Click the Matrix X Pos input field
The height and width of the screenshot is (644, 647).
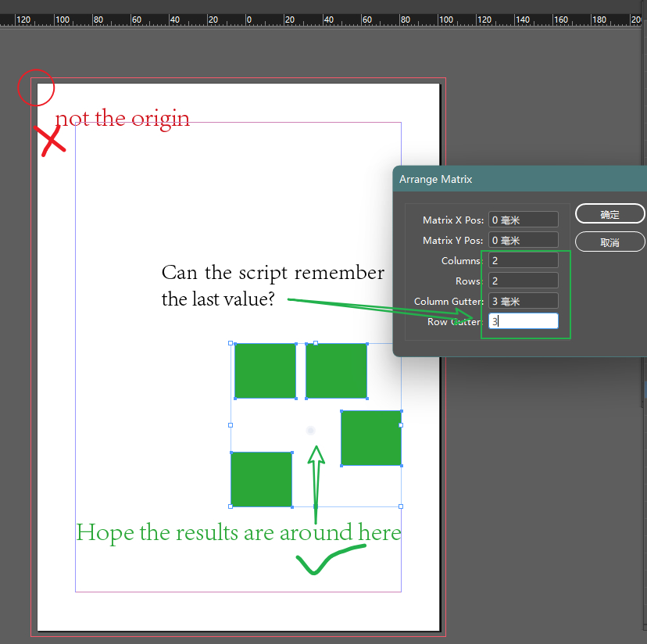(523, 219)
